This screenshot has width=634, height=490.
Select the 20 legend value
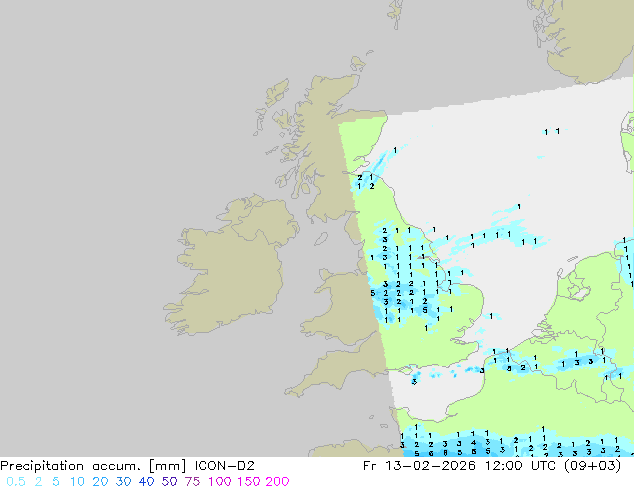[100, 482]
